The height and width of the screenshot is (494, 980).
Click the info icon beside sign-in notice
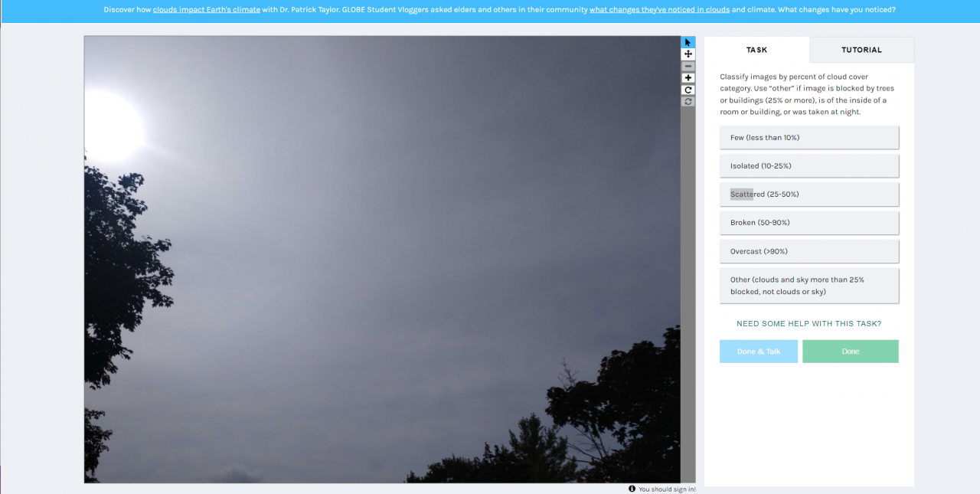click(x=632, y=489)
